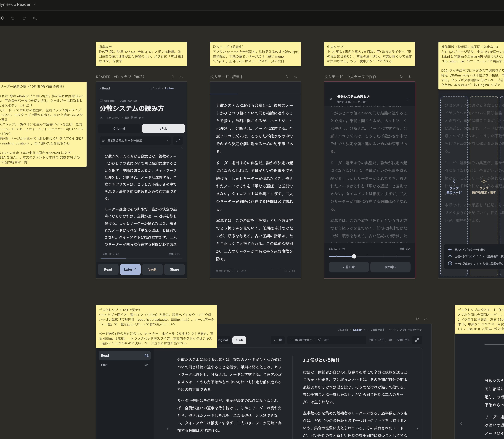Screen dimensions: 504x439
Task: Click the ‹ Read back link
Action: [x=105, y=88]
